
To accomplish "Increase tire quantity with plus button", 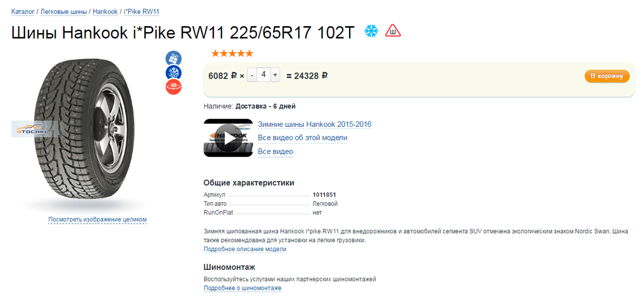I will pyautogui.click(x=275, y=76).
